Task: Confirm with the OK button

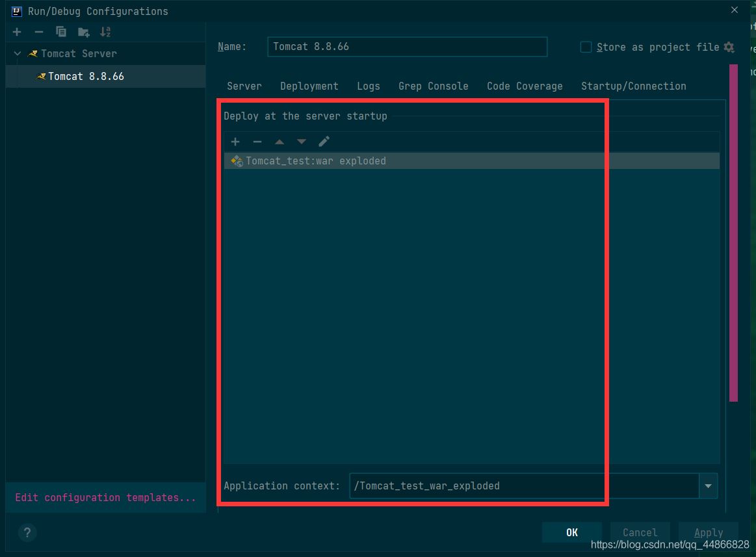Action: click(572, 532)
